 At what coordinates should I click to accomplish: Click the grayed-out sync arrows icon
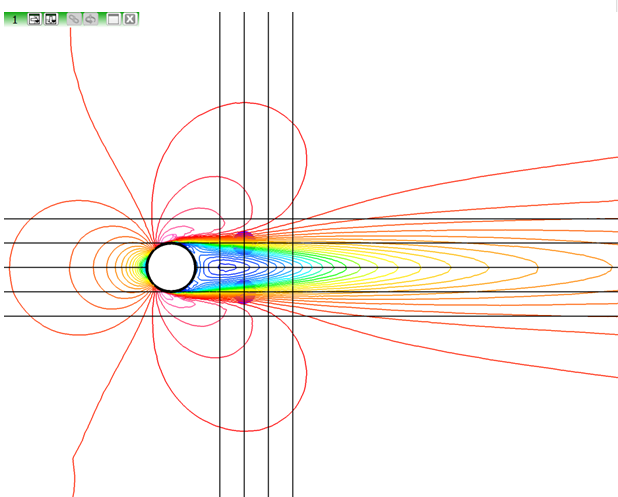pyautogui.click(x=91, y=19)
